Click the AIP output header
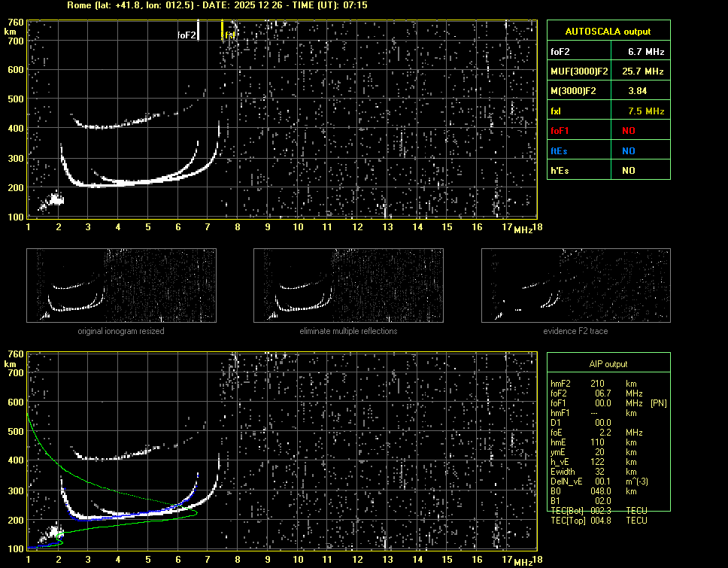 coord(608,364)
